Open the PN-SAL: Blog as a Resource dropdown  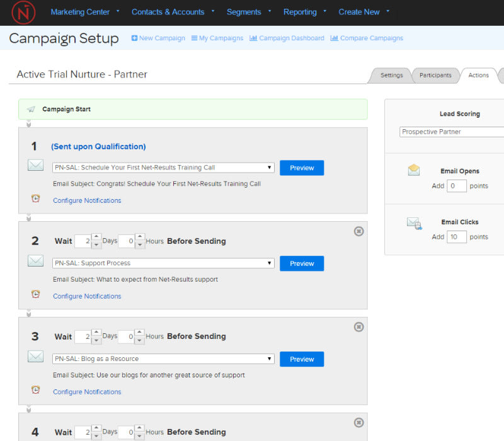coord(163,358)
